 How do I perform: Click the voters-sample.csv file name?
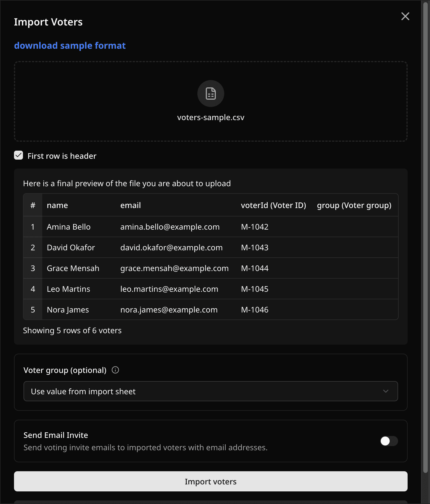point(211,117)
